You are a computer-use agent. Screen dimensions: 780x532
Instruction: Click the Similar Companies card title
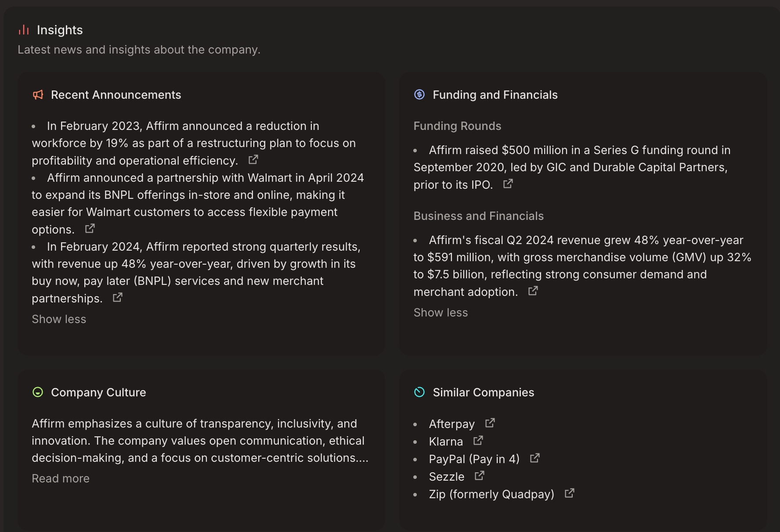click(484, 392)
